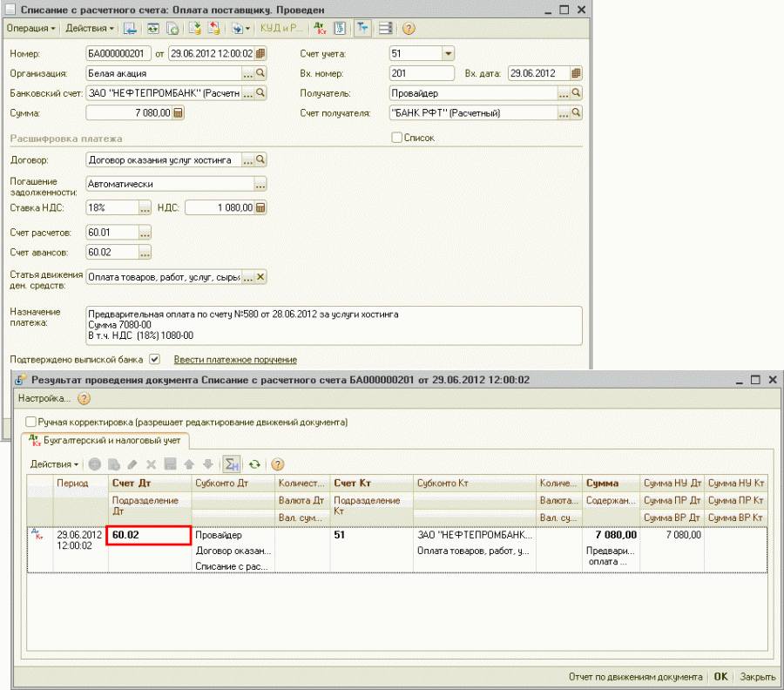Click help icon next to Настройка

tap(84, 398)
